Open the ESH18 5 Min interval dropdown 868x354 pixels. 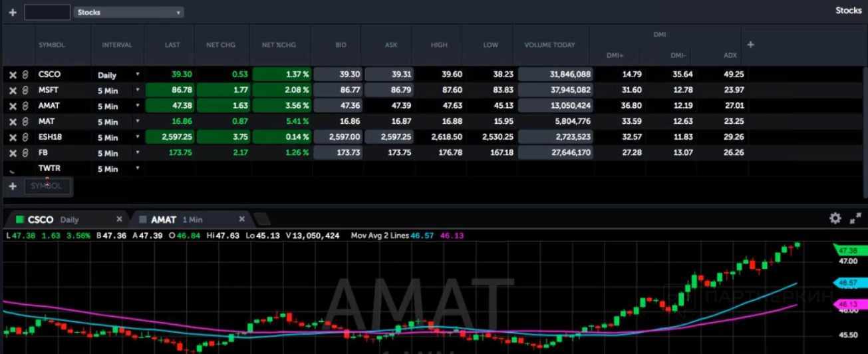coord(138,137)
